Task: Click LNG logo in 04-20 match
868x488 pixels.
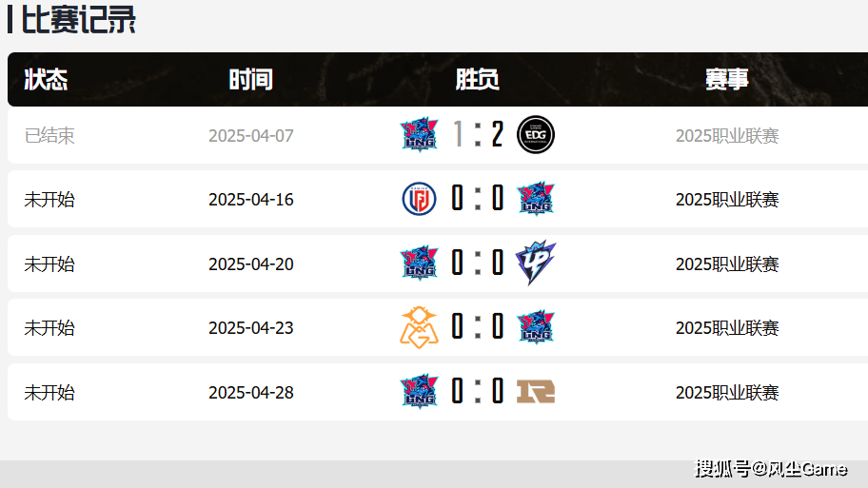Action: pos(419,263)
